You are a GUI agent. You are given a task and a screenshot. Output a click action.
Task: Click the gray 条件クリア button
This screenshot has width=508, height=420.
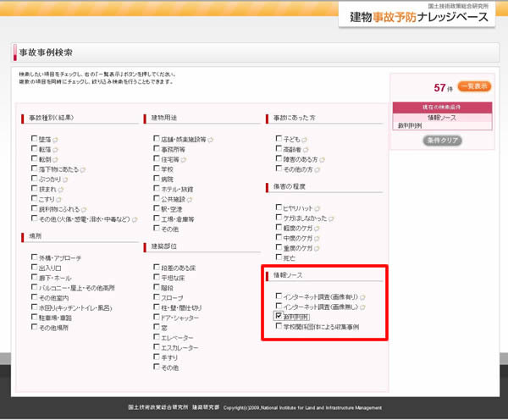(442, 141)
